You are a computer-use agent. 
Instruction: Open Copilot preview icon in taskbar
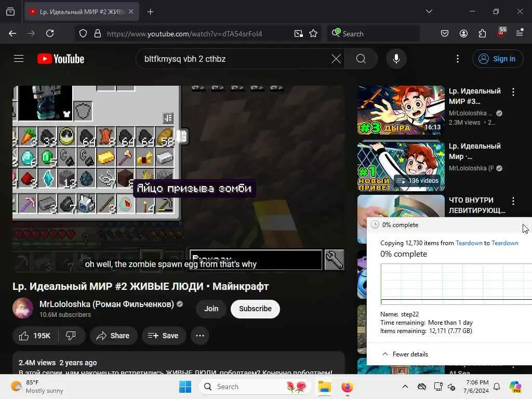point(515,387)
